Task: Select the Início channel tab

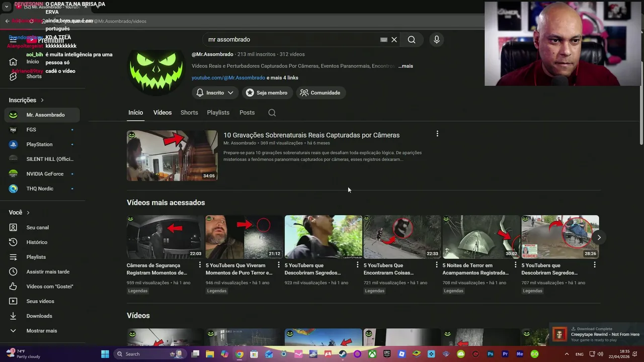Action: [x=135, y=113]
